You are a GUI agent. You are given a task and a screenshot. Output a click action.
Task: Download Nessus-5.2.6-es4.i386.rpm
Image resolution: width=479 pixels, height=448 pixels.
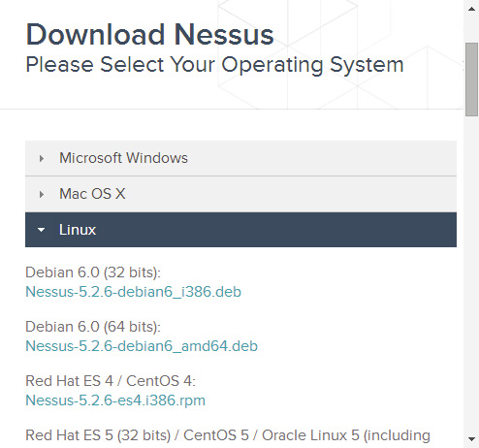pyautogui.click(x=115, y=400)
